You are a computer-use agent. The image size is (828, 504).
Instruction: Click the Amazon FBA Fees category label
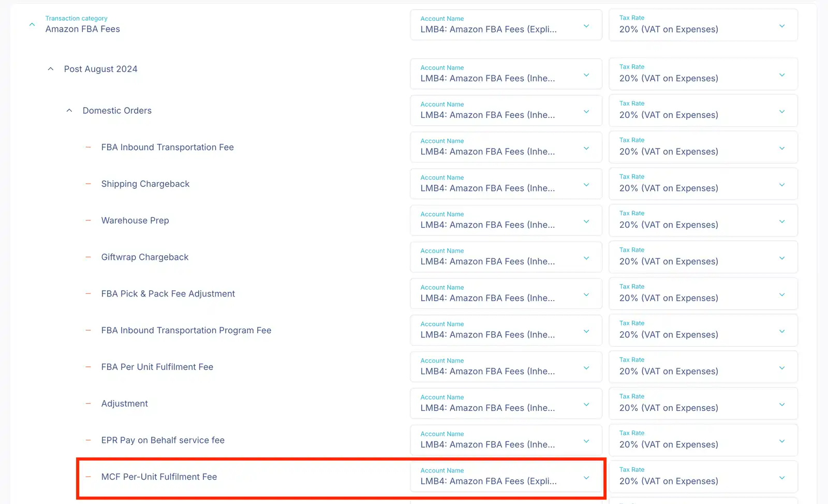(x=83, y=29)
